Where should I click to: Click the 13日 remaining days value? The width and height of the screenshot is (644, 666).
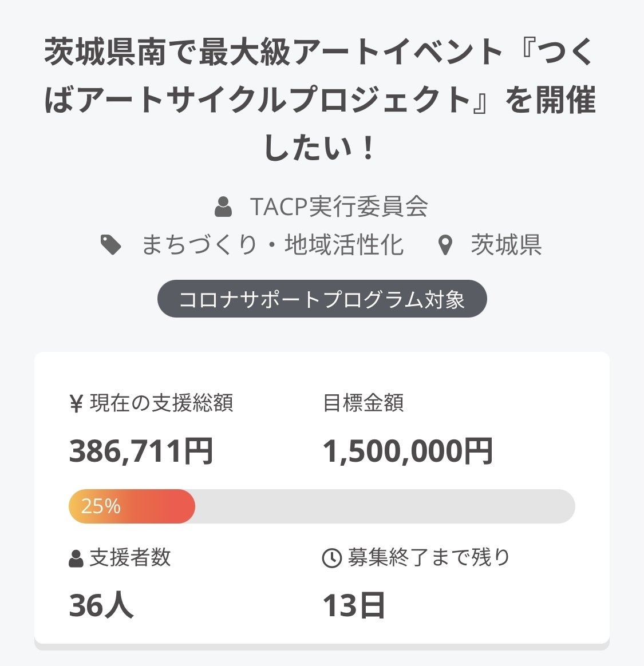[353, 605]
